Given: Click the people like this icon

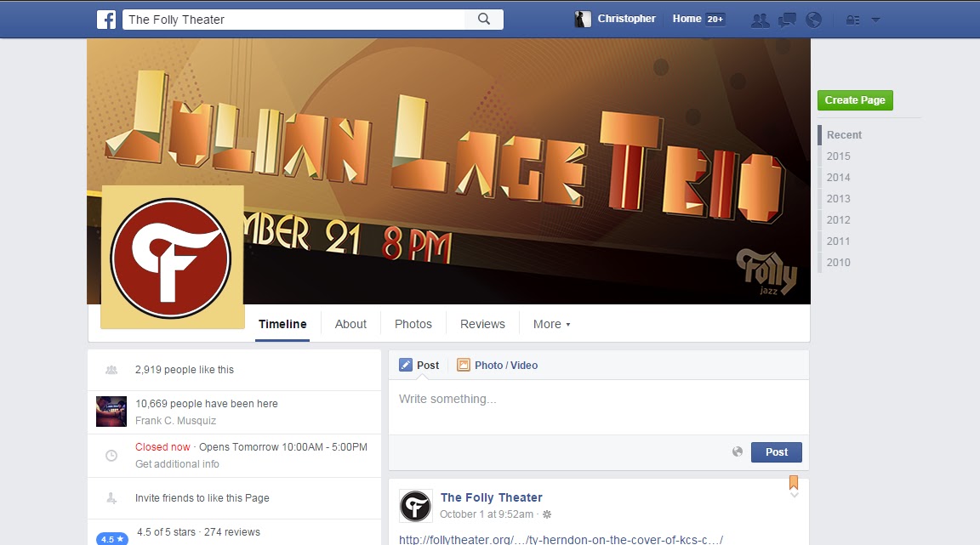Looking at the screenshot, I should coord(111,370).
